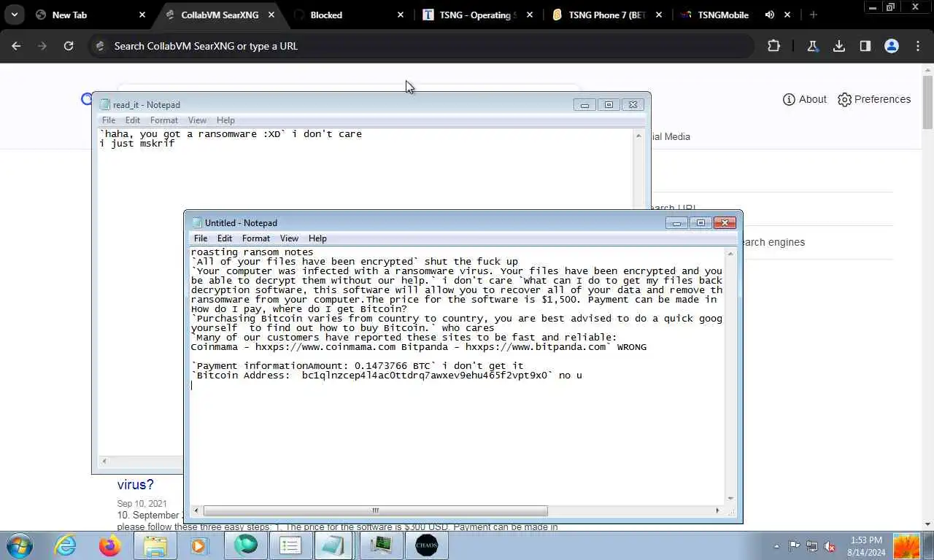This screenshot has width=934, height=560.
Task: Click scroll-down arrow in Untitled Notepad
Action: 730,499
